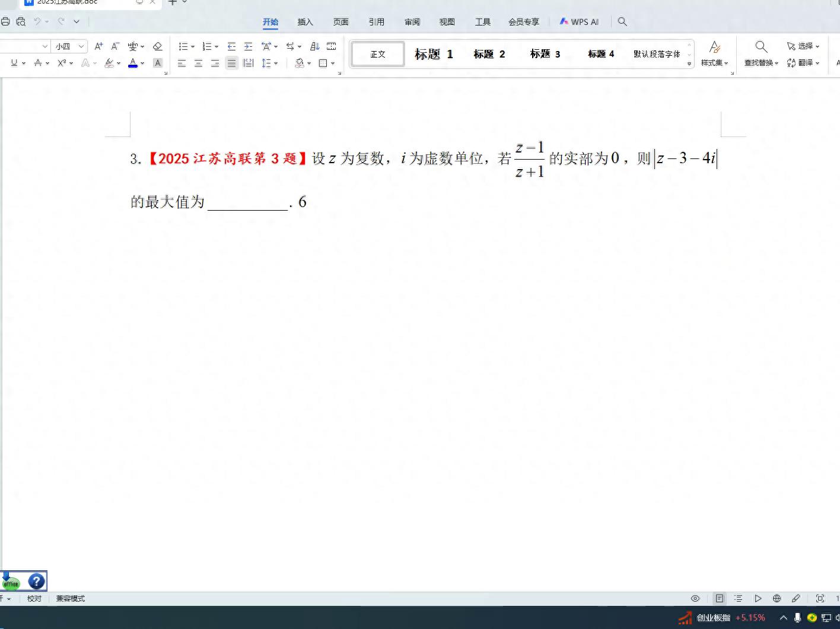Expand the font size 小四 dropdown
Screen dimensions: 840x629
80,46
